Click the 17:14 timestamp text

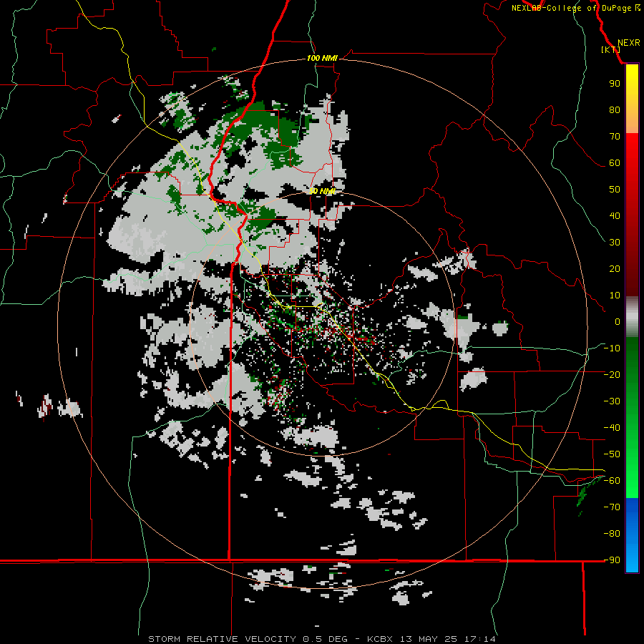(479, 639)
